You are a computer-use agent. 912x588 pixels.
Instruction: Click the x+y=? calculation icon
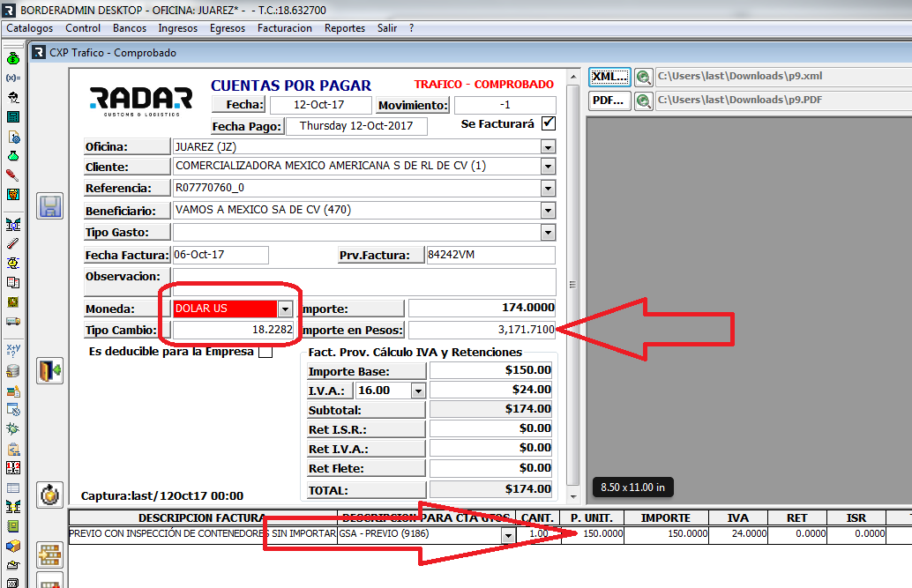click(13, 350)
